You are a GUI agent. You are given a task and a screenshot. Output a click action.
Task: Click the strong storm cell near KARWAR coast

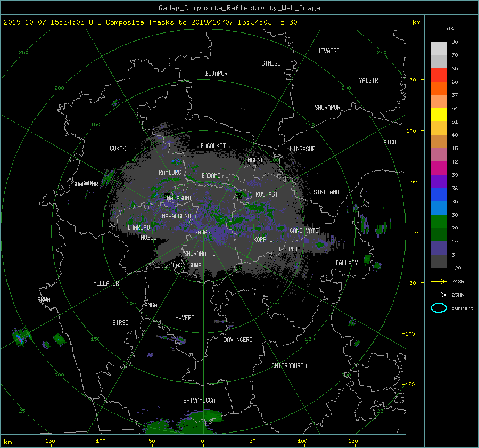click(20, 337)
